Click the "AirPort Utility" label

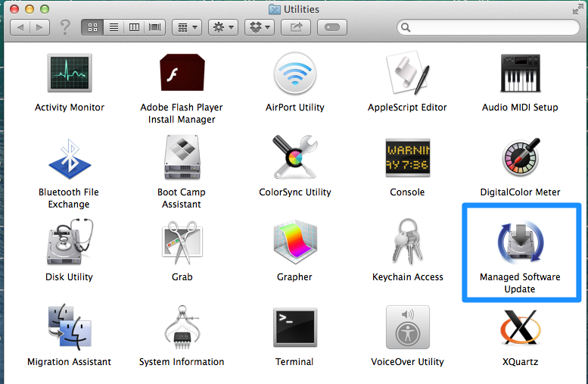294,108
